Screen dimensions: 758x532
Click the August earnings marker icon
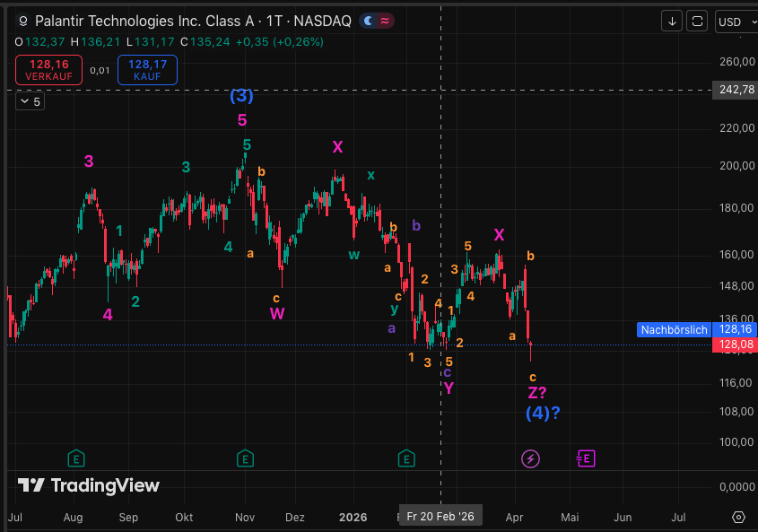coord(76,458)
